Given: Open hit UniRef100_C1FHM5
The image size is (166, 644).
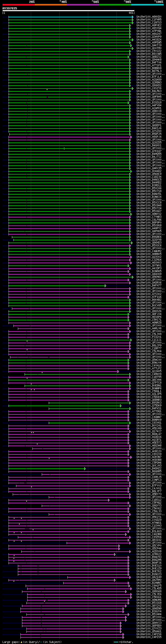Looking at the screenshot, I should point(149,20).
